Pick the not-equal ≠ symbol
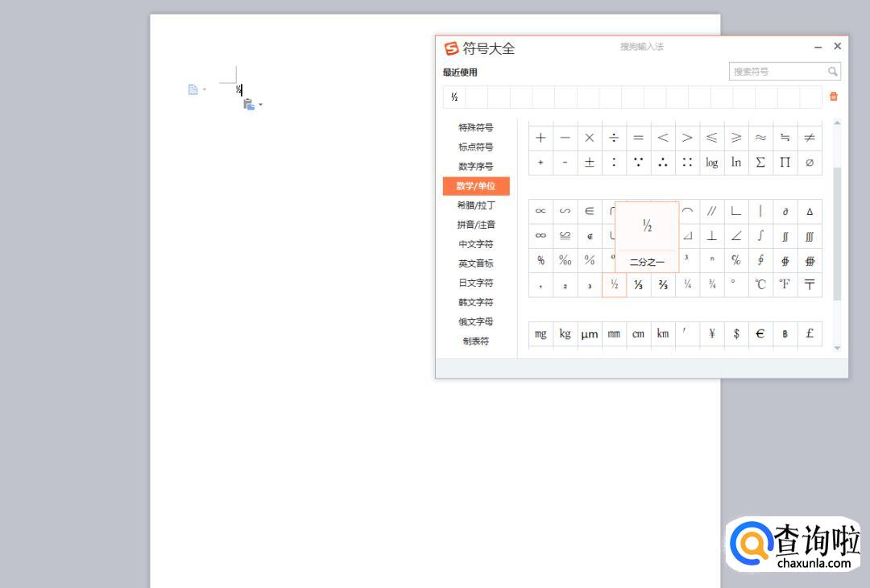870x588 pixels. [810, 138]
